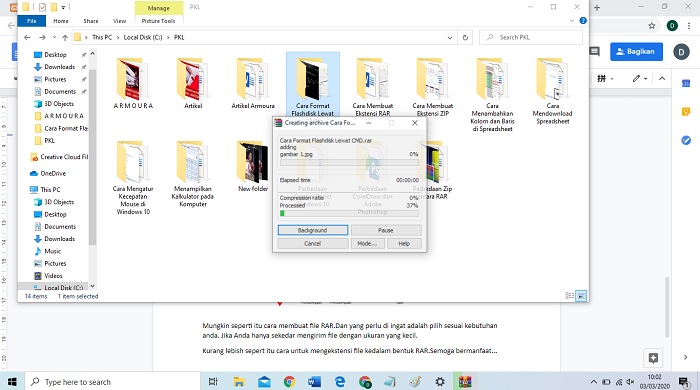This screenshot has width=700, height=390.
Task: Open Mode... options in WinRAR dialog
Action: click(x=367, y=244)
